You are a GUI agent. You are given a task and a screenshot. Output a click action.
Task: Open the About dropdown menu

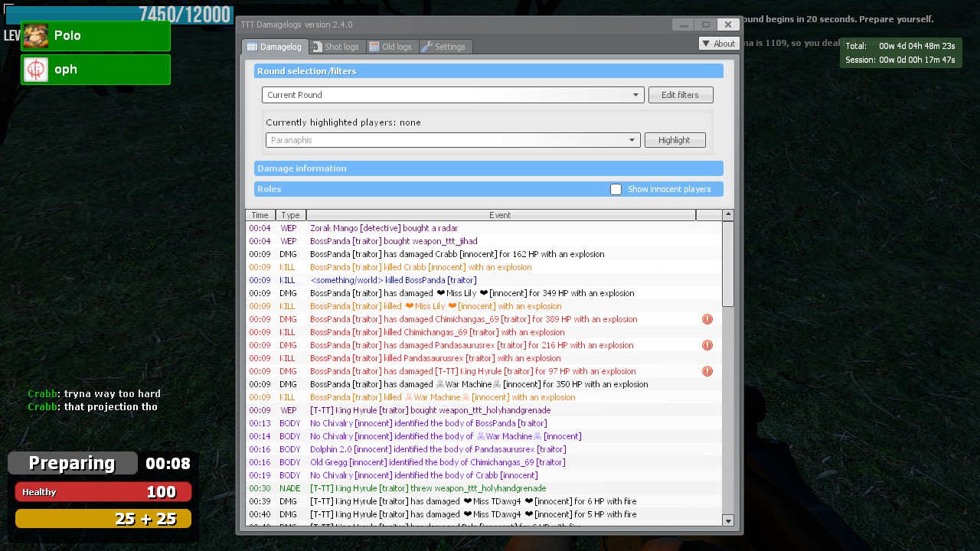pyautogui.click(x=718, y=44)
